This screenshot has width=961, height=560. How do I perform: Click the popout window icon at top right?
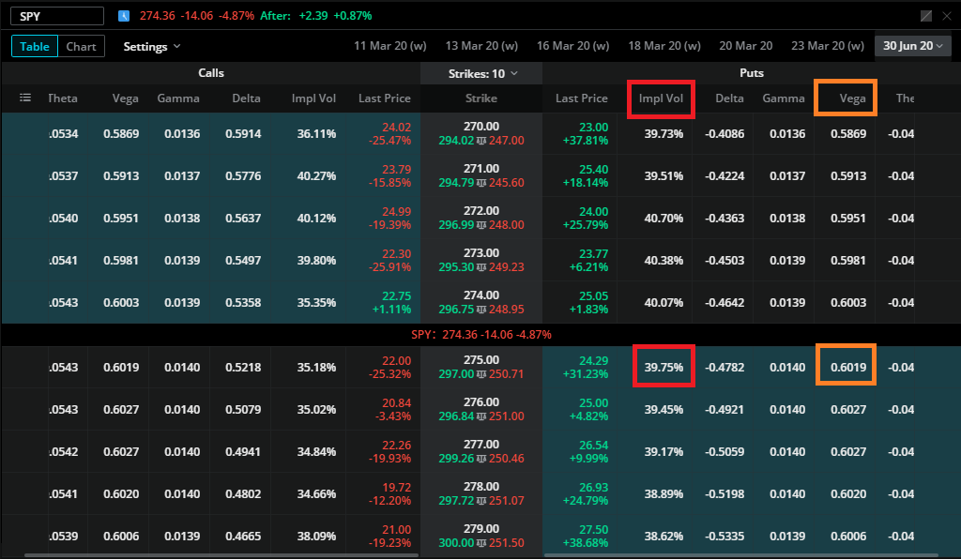[x=926, y=16]
